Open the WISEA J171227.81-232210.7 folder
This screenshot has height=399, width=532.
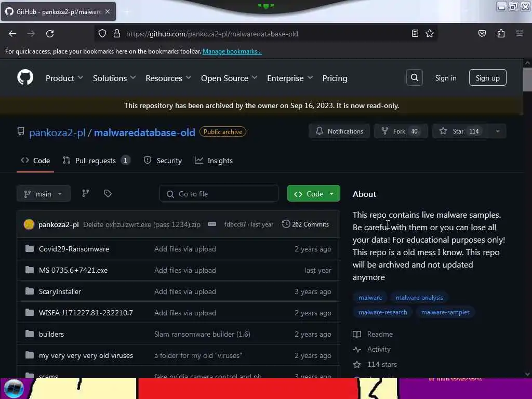[x=86, y=313]
